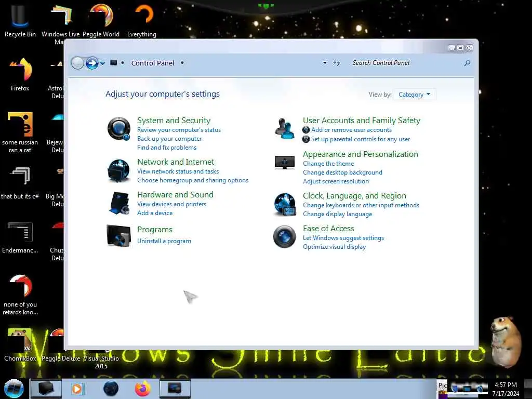Open the Programs heading
Screen dimensions: 532x399
click(155, 230)
